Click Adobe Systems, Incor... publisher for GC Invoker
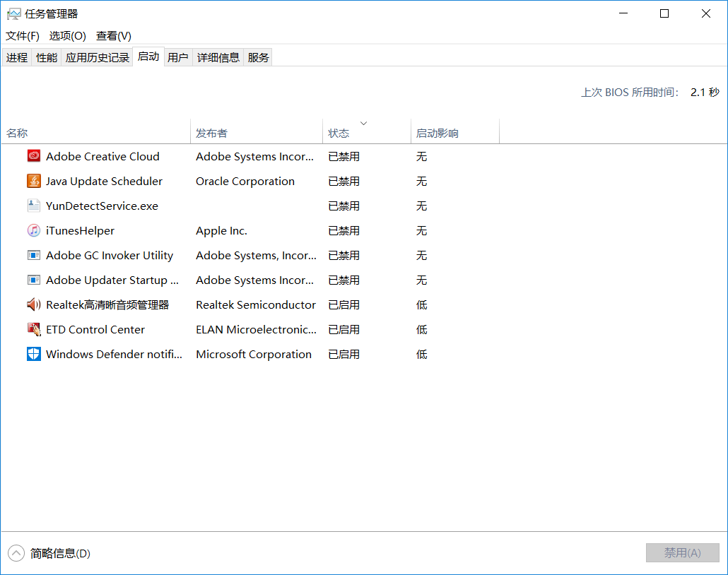This screenshot has width=728, height=575. pyautogui.click(x=257, y=255)
